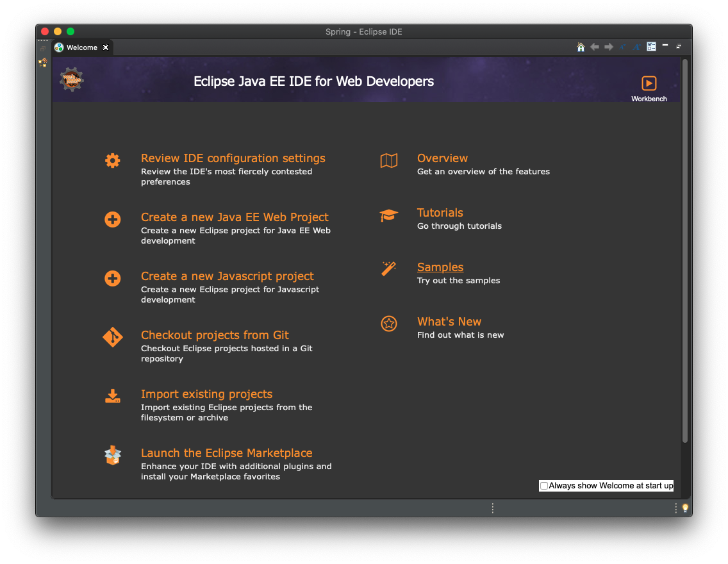The image size is (728, 564).
Task: Click the Home icon in Welcome toolbar
Action: [x=581, y=47]
